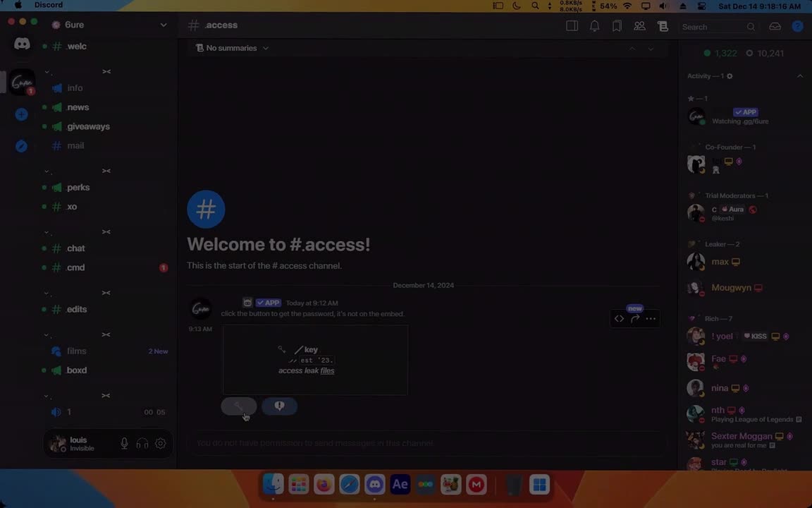Click the key button below the embed
The height and width of the screenshot is (508, 812).
pos(238,406)
